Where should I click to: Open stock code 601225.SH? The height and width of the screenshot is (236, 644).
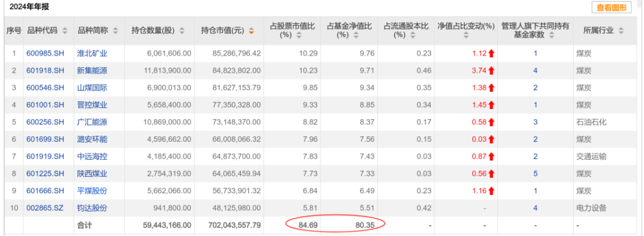(x=45, y=174)
